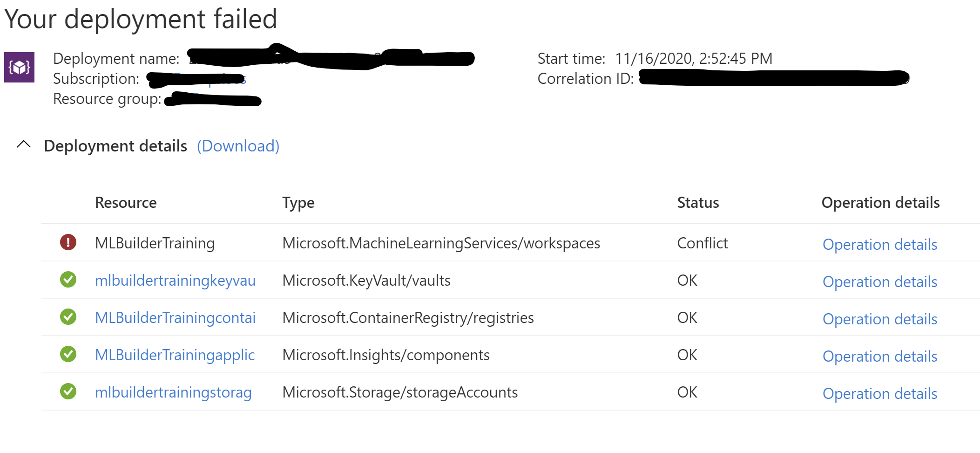Open Operation details for MLBuilderTraining
The width and height of the screenshot is (980, 453).
click(879, 244)
